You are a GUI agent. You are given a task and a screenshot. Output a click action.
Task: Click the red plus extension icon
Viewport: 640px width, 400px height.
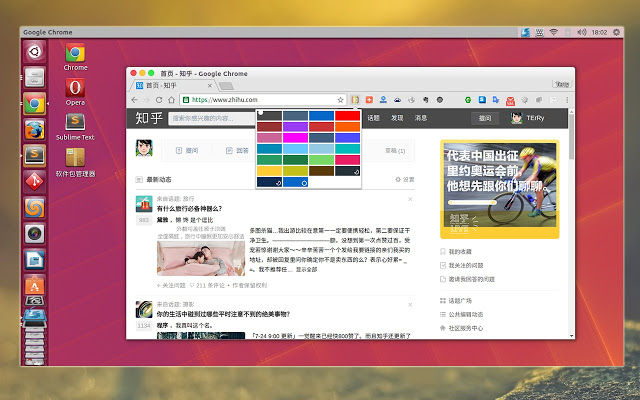click(369, 100)
